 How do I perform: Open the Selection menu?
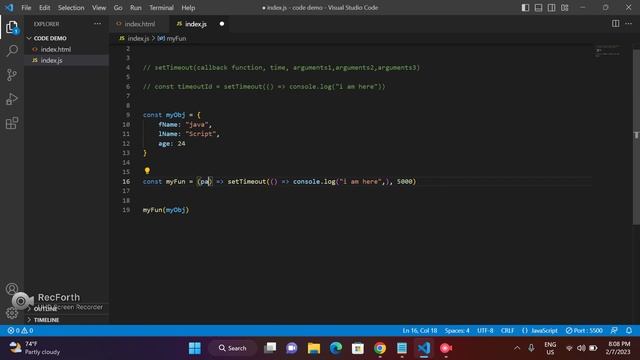(71, 7)
